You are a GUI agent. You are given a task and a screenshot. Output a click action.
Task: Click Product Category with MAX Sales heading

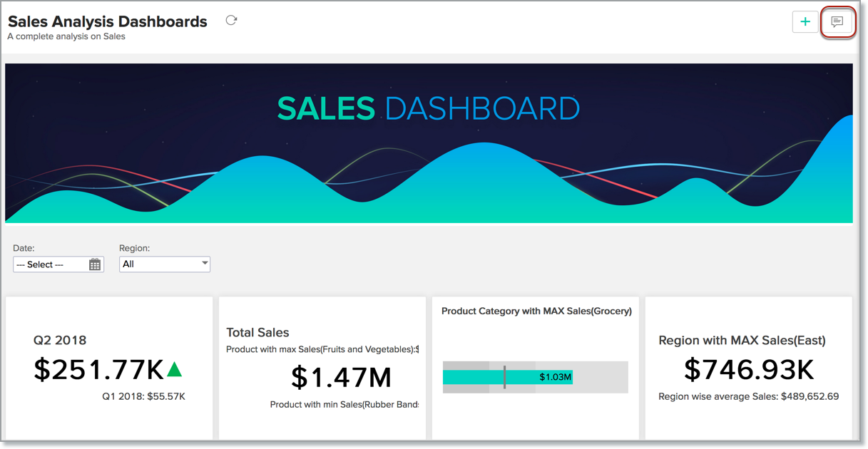point(536,311)
